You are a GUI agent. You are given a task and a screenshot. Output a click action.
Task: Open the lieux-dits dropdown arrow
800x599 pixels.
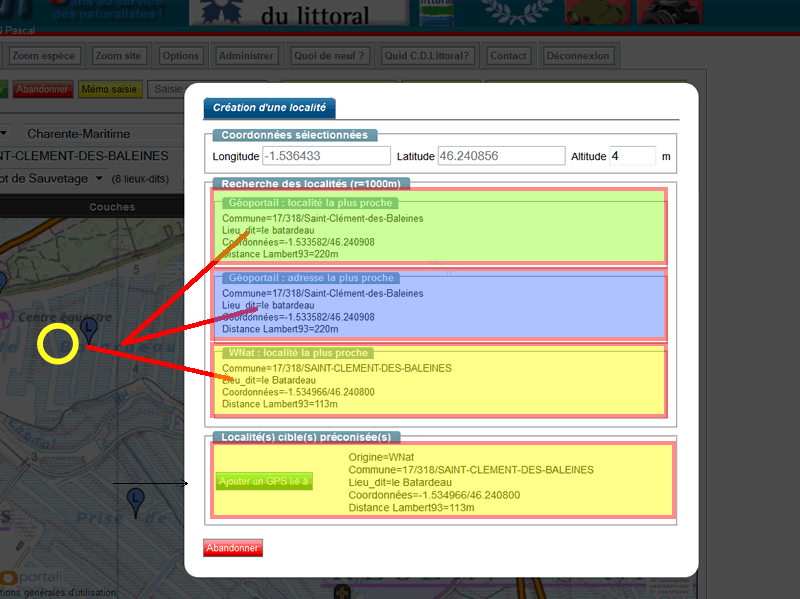click(x=99, y=179)
